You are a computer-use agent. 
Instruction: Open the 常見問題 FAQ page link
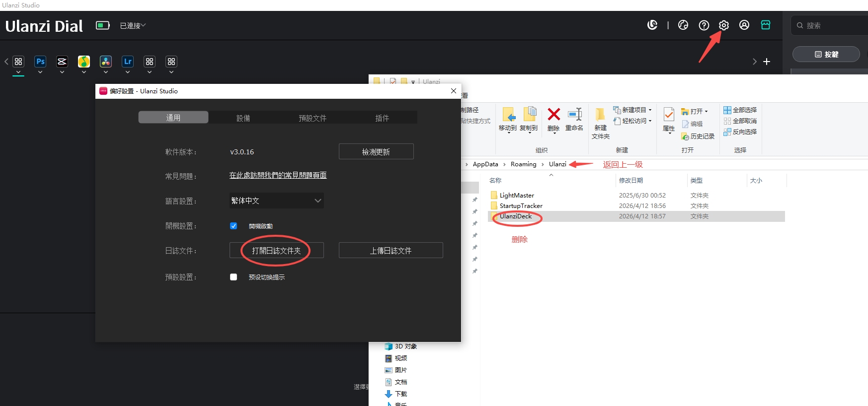pos(278,175)
